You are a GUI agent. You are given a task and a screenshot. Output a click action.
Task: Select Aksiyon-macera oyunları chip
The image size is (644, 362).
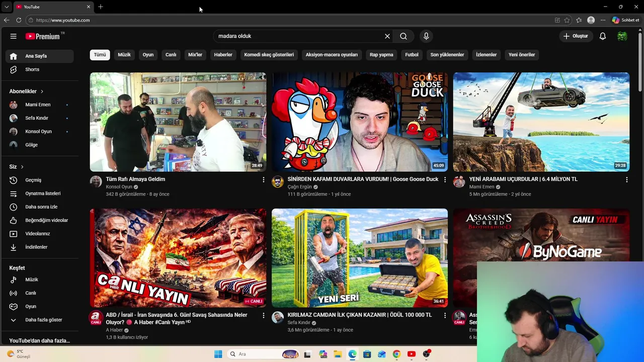point(332,55)
